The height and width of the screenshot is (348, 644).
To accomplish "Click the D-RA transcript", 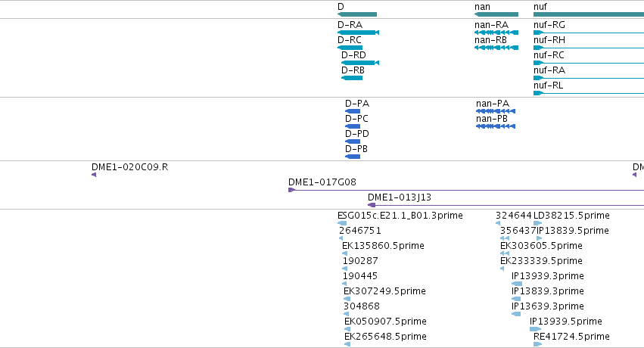I will (x=358, y=33).
